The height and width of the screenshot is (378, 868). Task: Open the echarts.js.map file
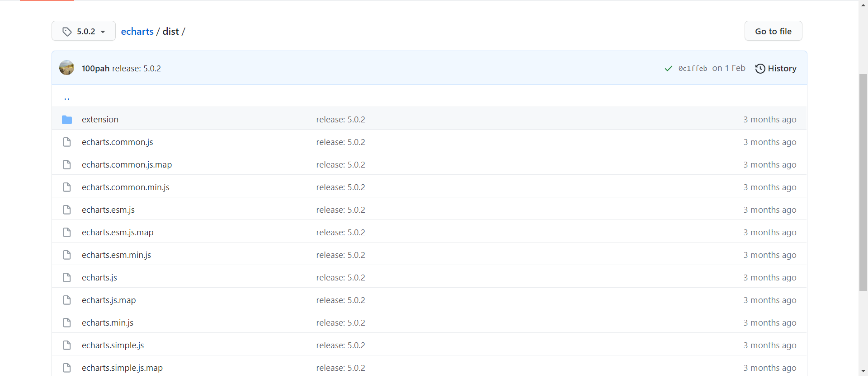tap(108, 300)
